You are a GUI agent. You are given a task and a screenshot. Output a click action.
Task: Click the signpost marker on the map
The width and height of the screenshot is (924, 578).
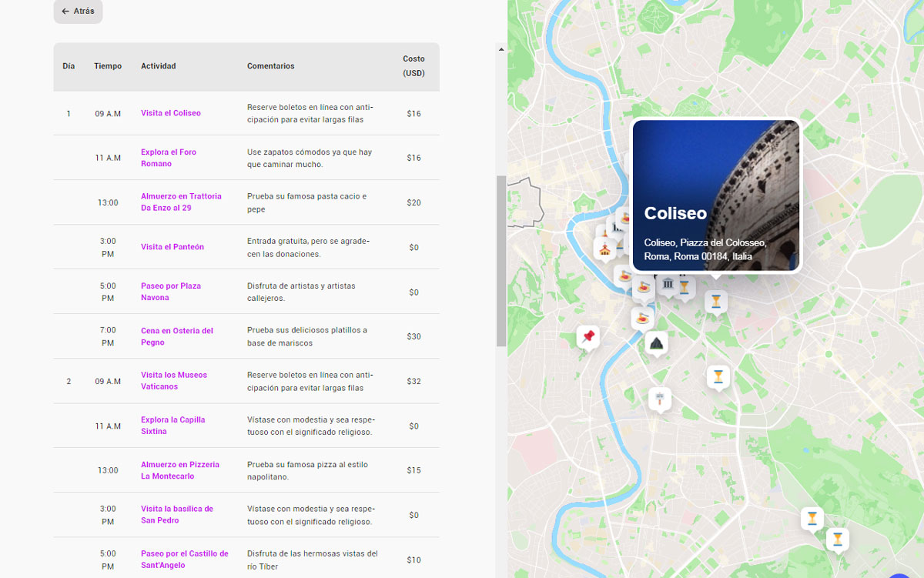click(x=659, y=399)
